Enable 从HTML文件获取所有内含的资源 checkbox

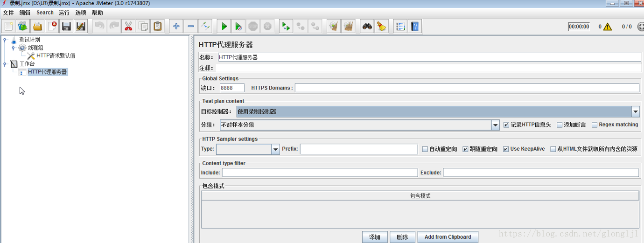coord(553,149)
